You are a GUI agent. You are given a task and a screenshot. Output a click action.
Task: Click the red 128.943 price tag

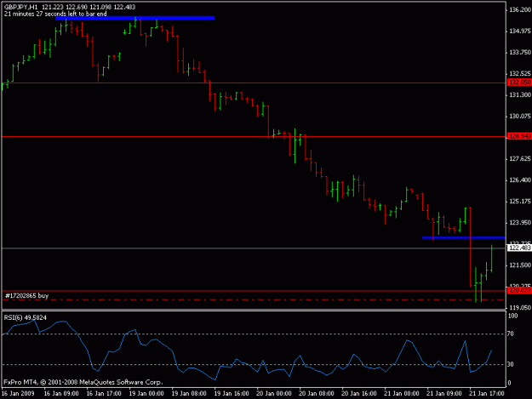click(519, 136)
